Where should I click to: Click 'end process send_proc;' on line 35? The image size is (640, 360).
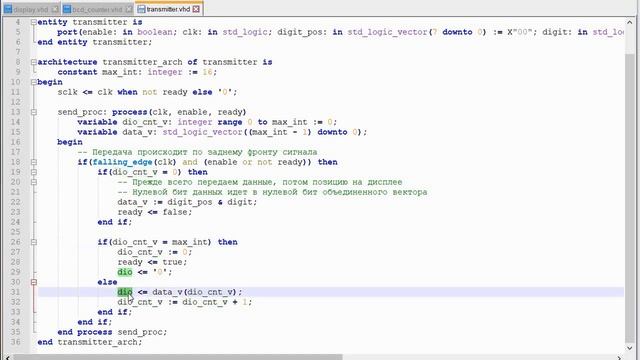point(112,332)
